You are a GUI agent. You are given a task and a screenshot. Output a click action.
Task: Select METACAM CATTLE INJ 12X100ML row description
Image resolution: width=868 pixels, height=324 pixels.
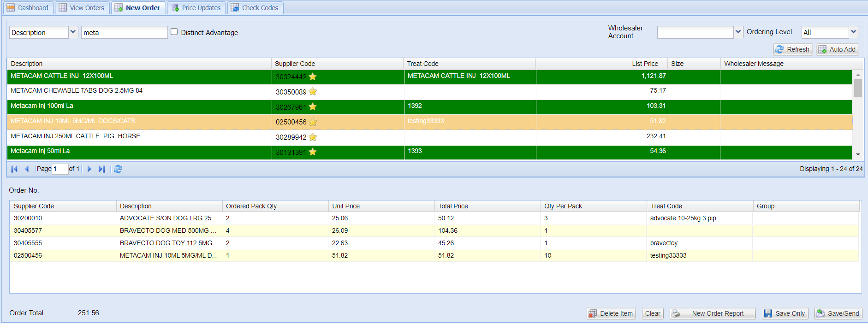coord(62,76)
